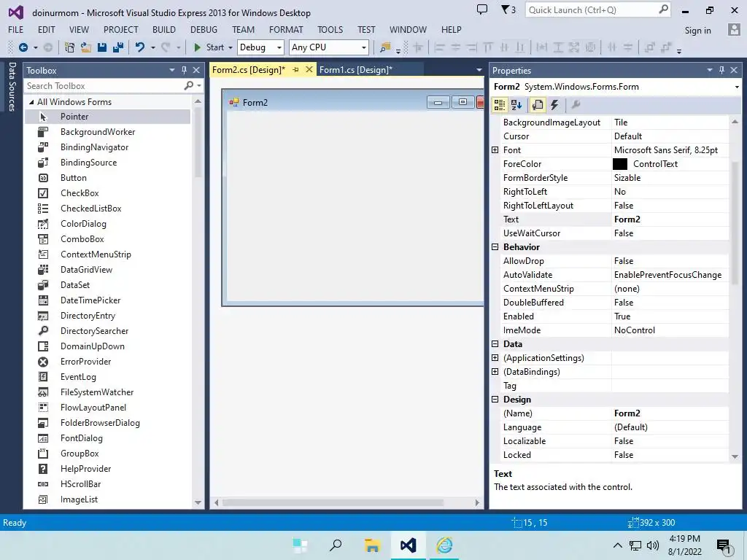The width and height of the screenshot is (747, 560).
Task: Select the ComboBox control in Toolbox
Action: [108, 239]
